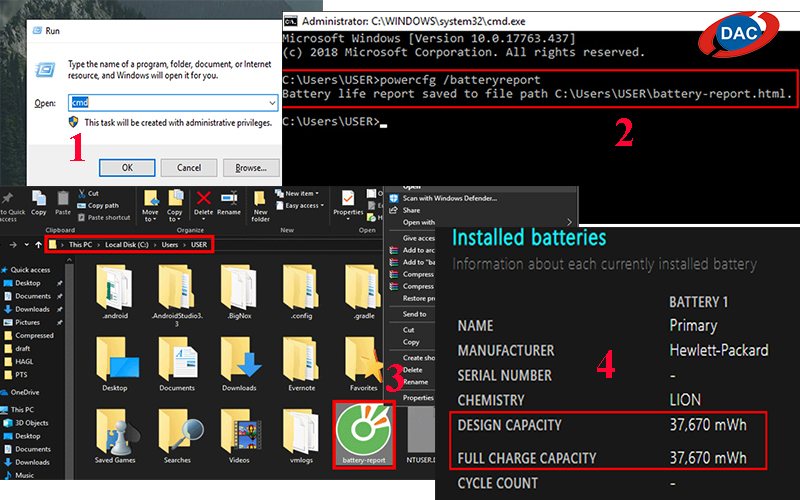Expand the Easy access dropdown
The width and height of the screenshot is (800, 500).
click(303, 205)
